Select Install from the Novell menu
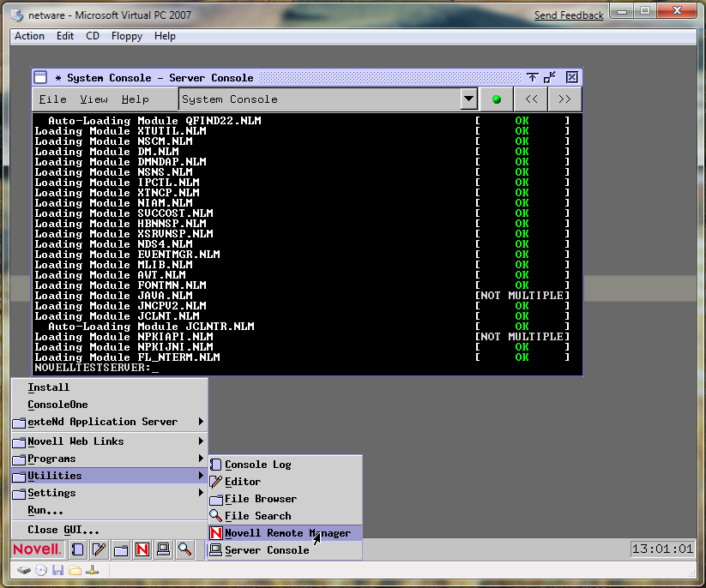706x588 pixels. (110, 387)
